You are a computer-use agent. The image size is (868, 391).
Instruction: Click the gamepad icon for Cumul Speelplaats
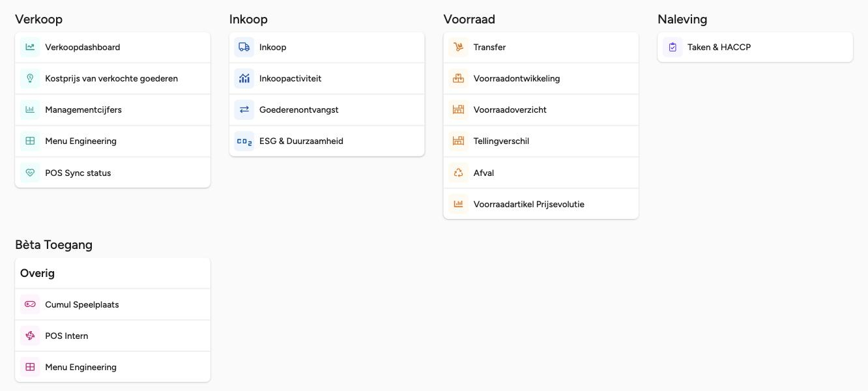tap(30, 304)
